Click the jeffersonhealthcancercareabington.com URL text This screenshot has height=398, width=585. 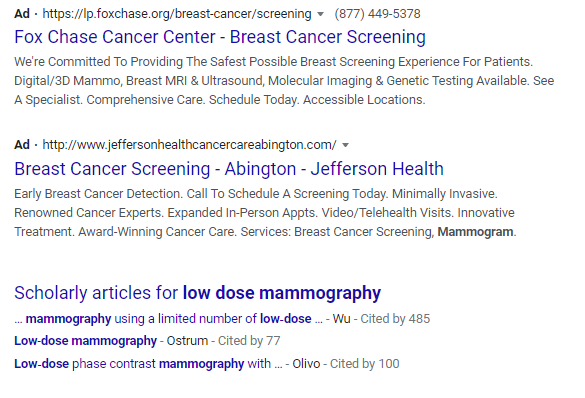pos(189,145)
